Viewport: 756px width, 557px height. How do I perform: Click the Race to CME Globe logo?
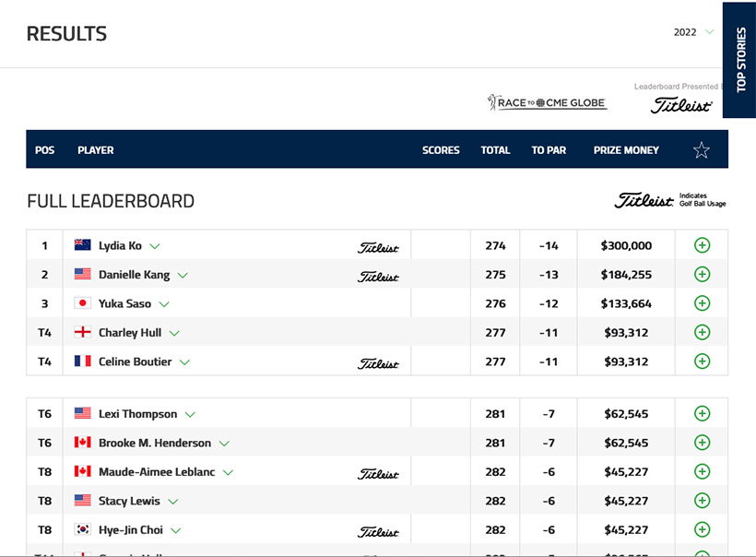coord(548,102)
